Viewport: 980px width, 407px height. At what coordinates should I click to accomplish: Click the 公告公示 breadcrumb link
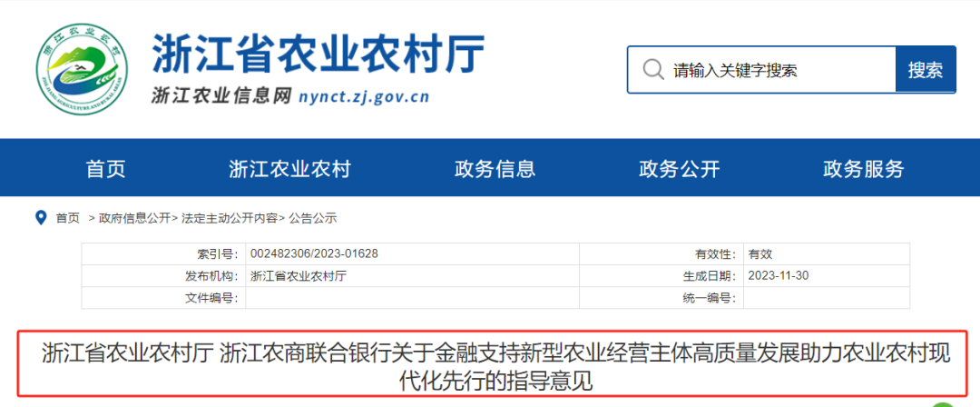[x=313, y=219]
